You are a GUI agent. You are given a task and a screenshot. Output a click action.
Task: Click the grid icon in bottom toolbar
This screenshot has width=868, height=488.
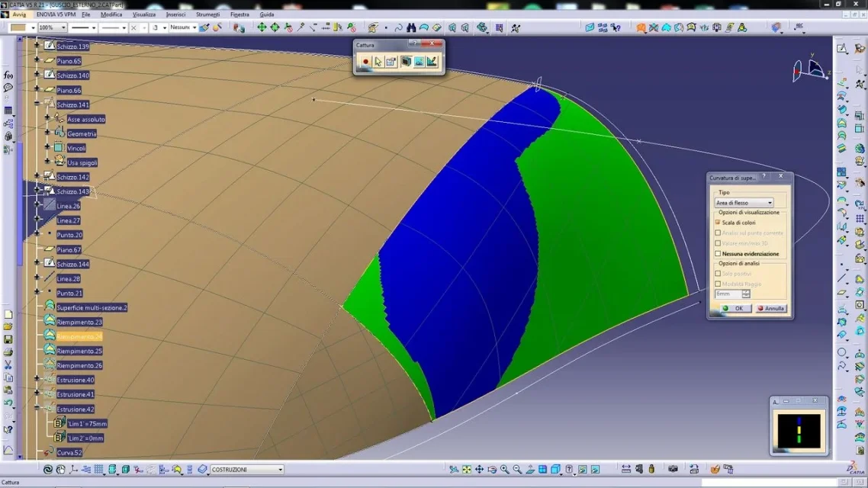click(99, 469)
